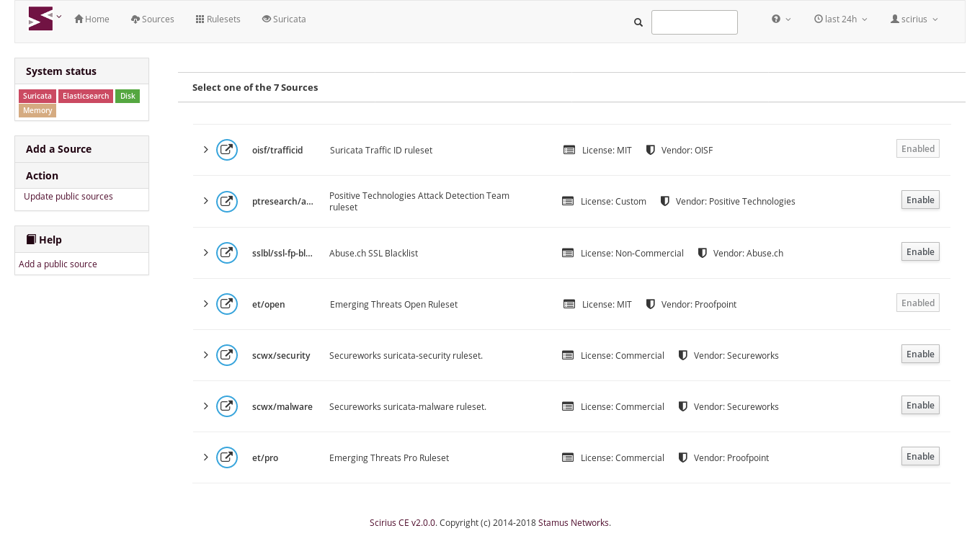980x536 pixels.
Task: Expand the et/open source row
Action: coord(205,304)
